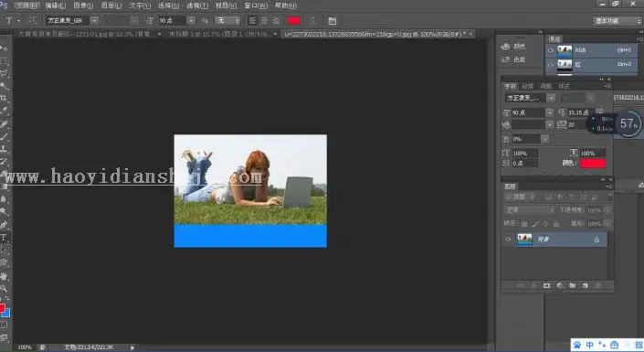The image size is (644, 352).
Task: Toggle visibility of the RGB channel
Action: [551, 50]
